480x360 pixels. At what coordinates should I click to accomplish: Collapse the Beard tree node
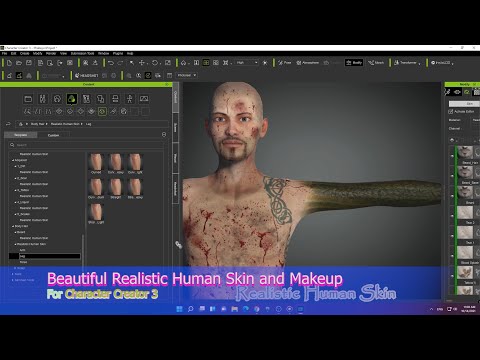click(16, 232)
